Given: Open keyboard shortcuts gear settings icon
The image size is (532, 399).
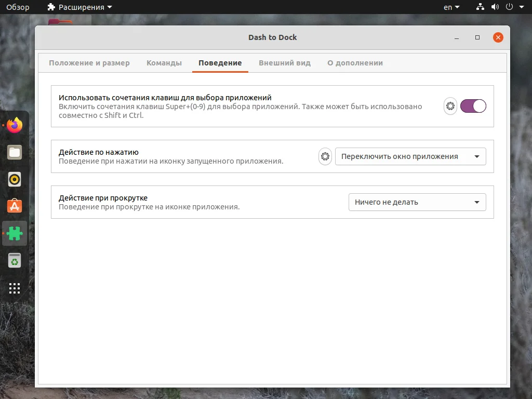Looking at the screenshot, I should (x=450, y=106).
